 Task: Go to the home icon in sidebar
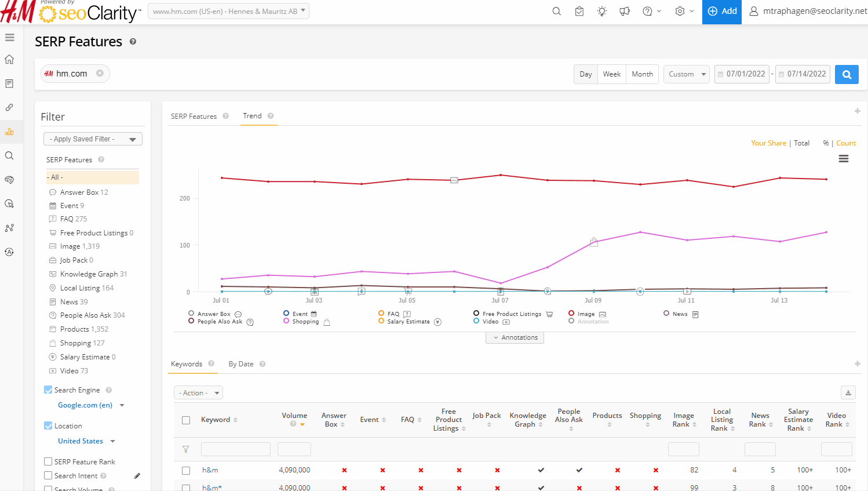(9, 59)
